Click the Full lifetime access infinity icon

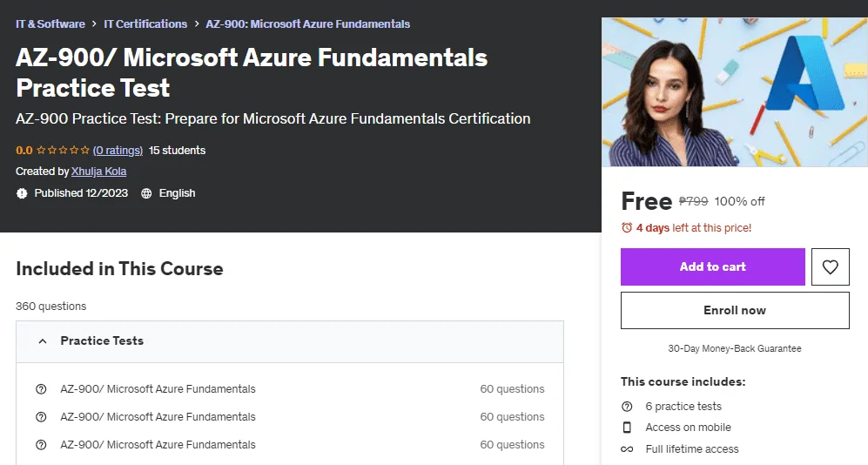click(627, 449)
